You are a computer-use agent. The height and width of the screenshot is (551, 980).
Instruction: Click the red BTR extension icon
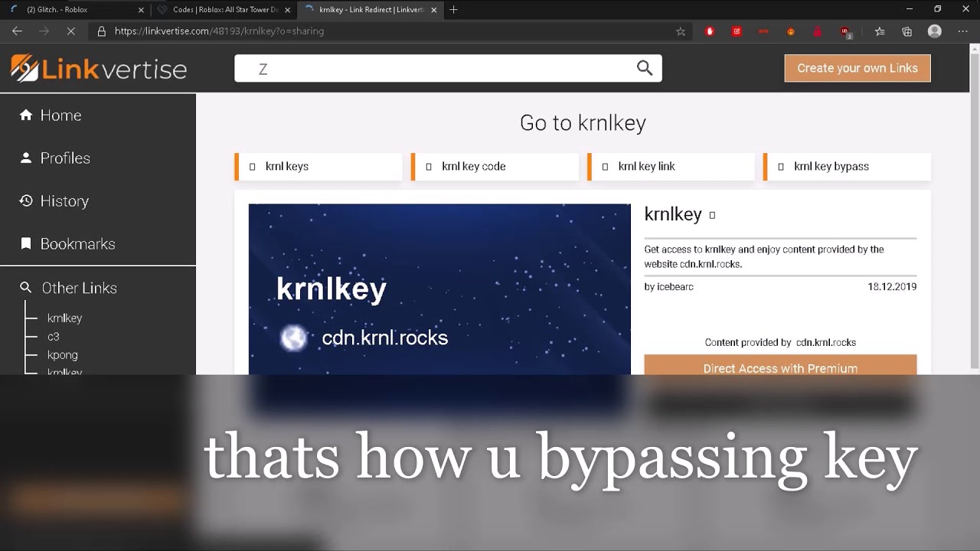point(763,31)
